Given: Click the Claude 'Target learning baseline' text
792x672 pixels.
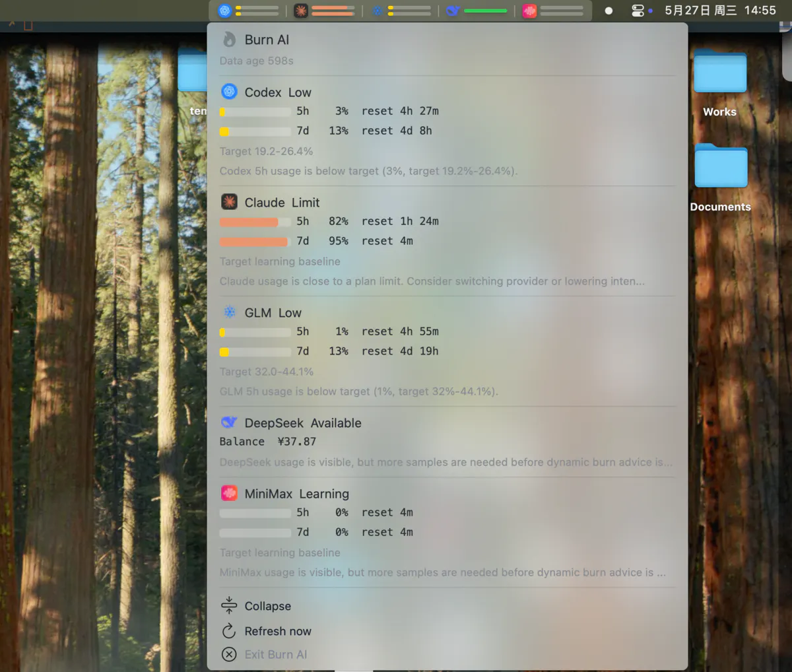Looking at the screenshot, I should click(x=280, y=261).
